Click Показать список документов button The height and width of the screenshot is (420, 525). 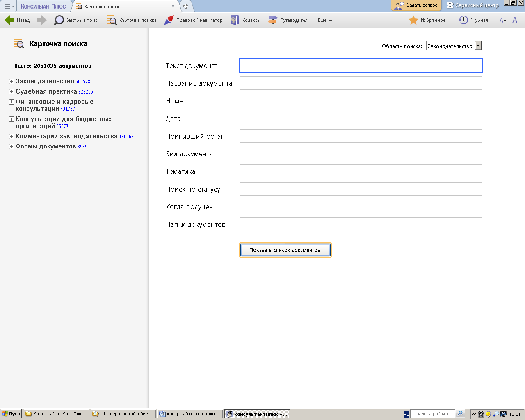(x=285, y=250)
